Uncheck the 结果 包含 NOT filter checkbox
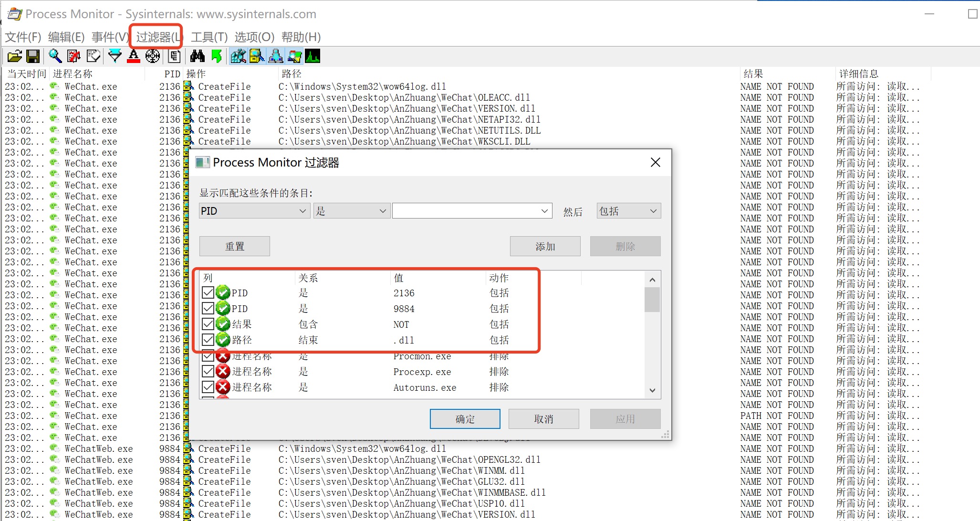The image size is (980, 521). click(x=208, y=324)
